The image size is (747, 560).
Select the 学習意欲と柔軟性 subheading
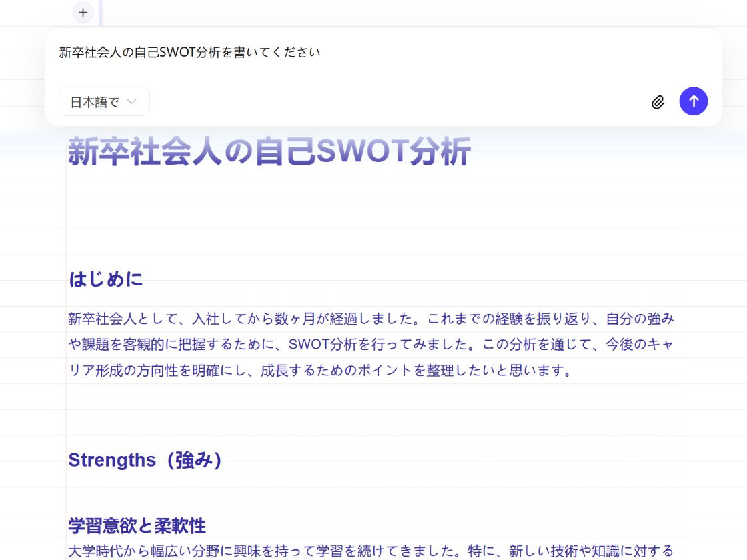click(136, 526)
